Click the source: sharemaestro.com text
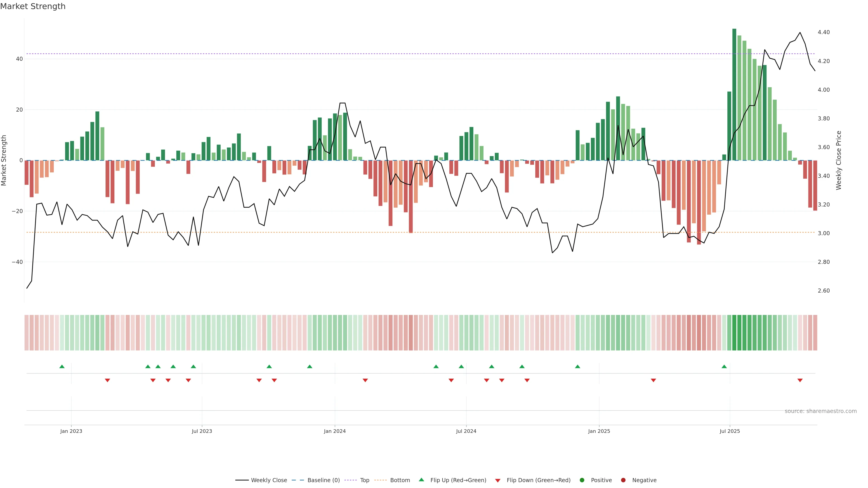This screenshot has height=488, width=868. coord(821,411)
